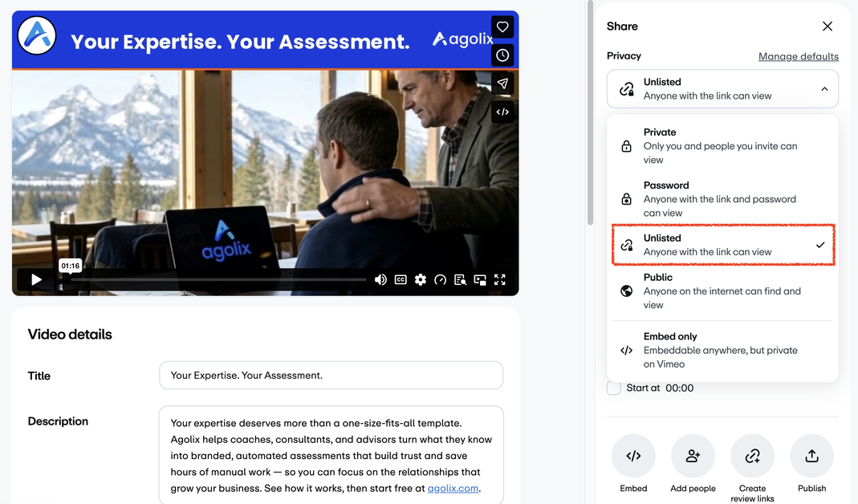Open Manage defaults link
The image size is (858, 504).
[799, 56]
